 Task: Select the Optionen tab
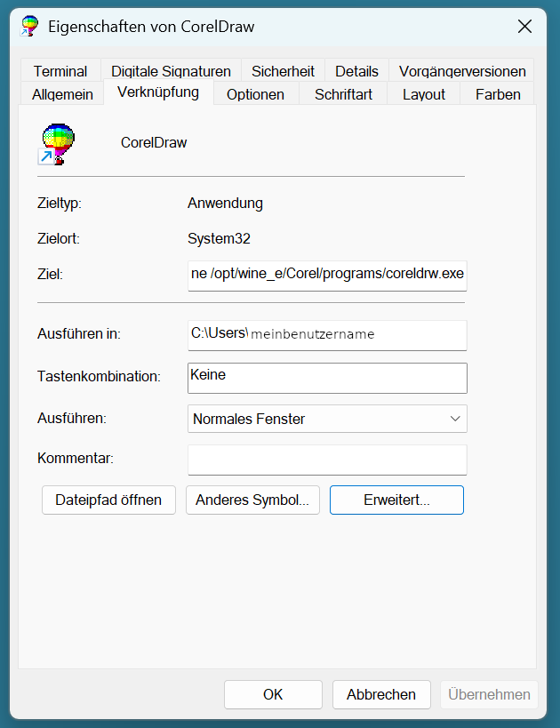(255, 93)
